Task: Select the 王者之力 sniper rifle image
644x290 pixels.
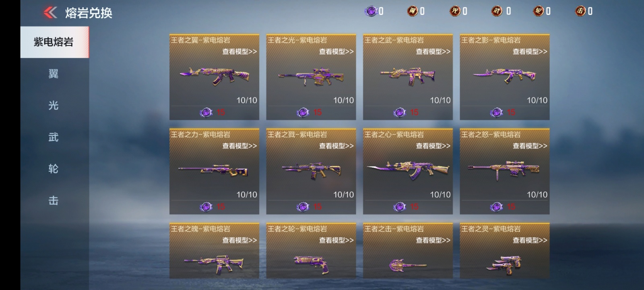Action: [213, 170]
